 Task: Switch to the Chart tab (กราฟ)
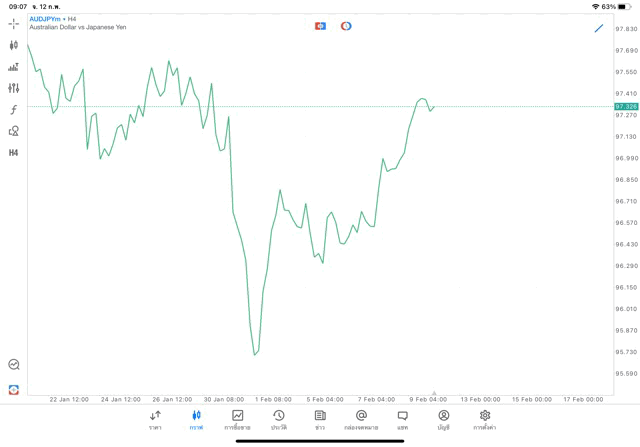(196, 420)
